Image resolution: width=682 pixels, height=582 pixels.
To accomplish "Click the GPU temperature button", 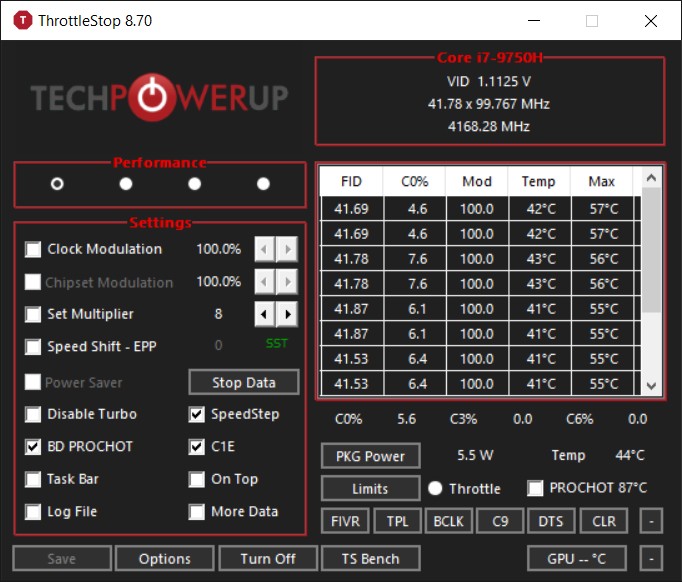I will coord(577,558).
